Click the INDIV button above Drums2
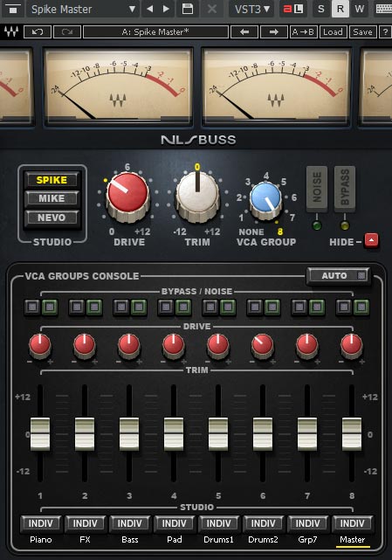This screenshot has height=560, width=392. coord(263,523)
